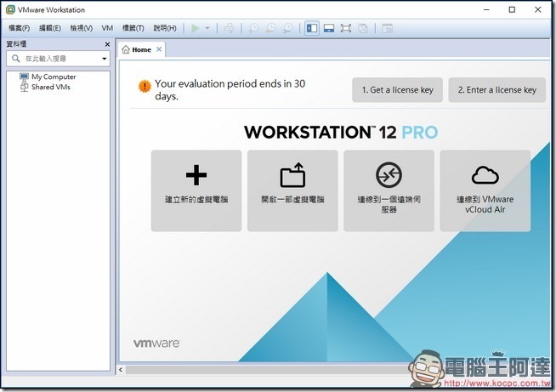This screenshot has width=556, height=392.
Task: Click the VMware Workstation title bar icon
Action: (x=10, y=9)
